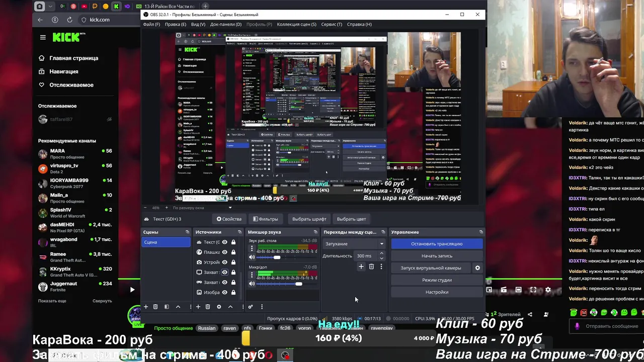Add a new scene in Сцены panel
The image size is (644, 362).
click(146, 307)
